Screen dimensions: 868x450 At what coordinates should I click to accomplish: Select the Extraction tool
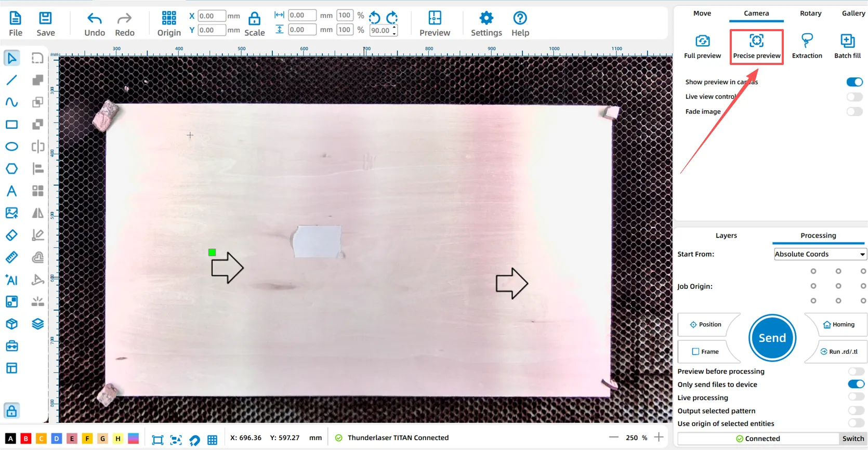(807, 41)
